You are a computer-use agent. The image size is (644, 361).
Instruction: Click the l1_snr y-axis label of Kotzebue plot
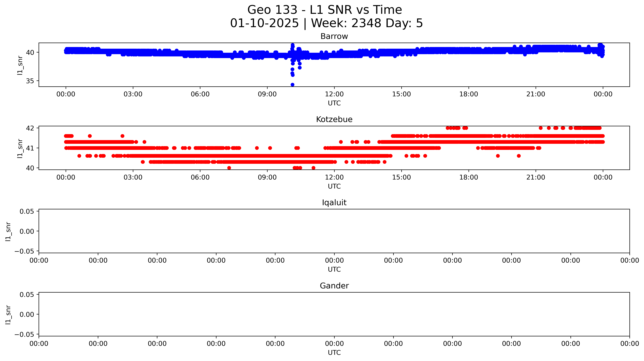pyautogui.click(x=20, y=148)
